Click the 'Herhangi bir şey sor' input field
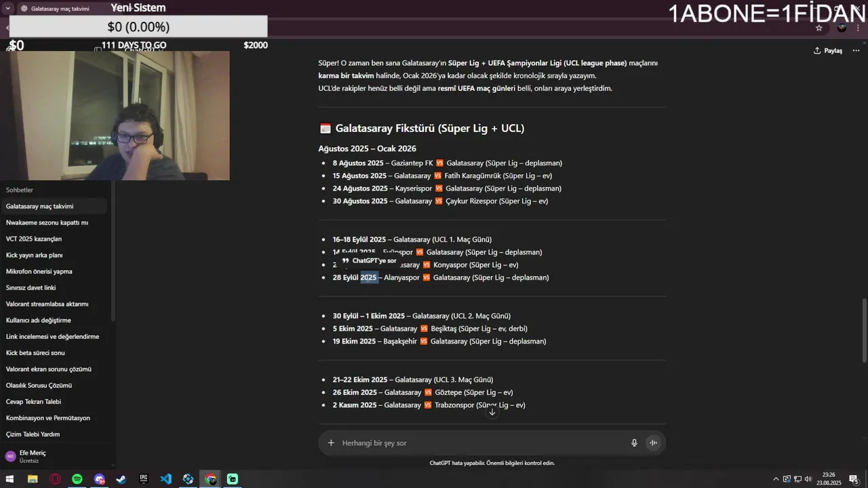The width and height of the screenshot is (868, 488). coord(481,443)
